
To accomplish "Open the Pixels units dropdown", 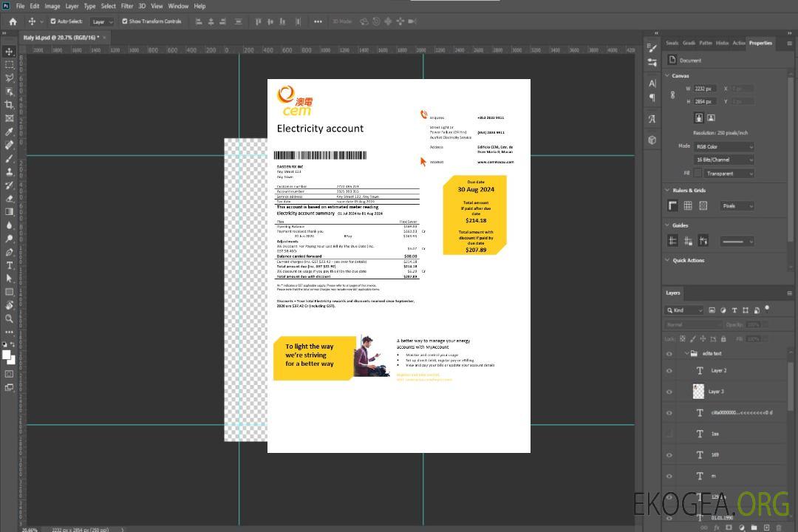I will (x=737, y=205).
